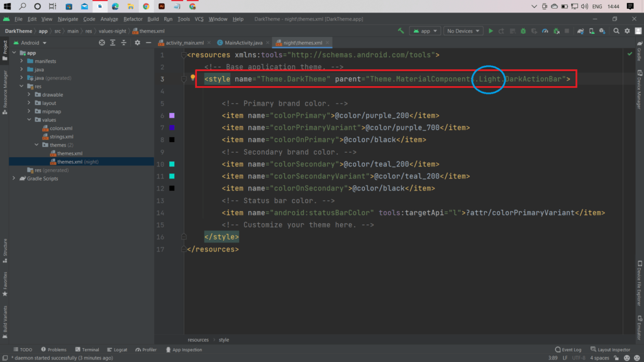Click the green Run app button
644x362 pixels.
(x=491, y=31)
